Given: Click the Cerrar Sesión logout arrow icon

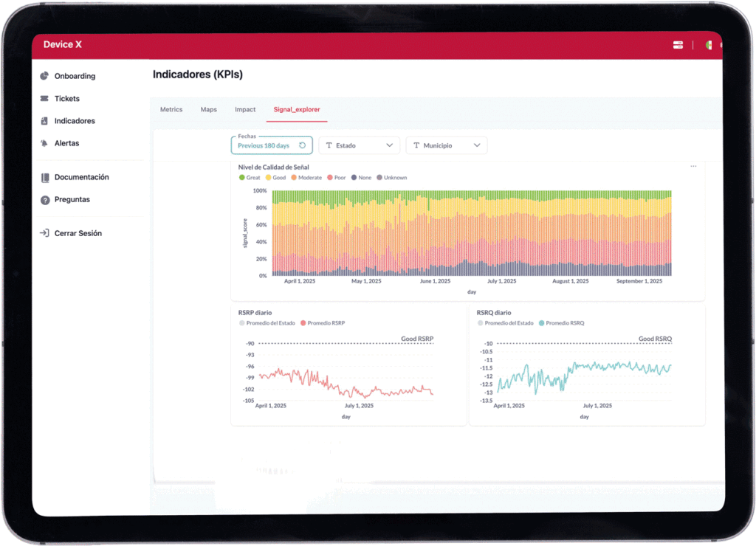Looking at the screenshot, I should 45,233.
